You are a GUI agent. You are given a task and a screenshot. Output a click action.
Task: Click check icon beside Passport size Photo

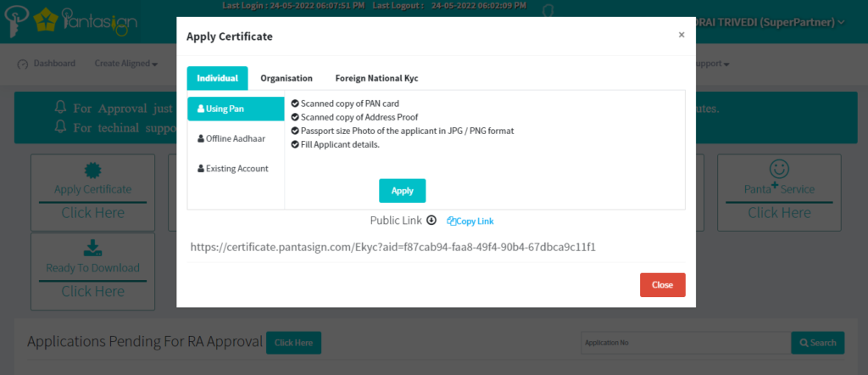click(x=295, y=132)
